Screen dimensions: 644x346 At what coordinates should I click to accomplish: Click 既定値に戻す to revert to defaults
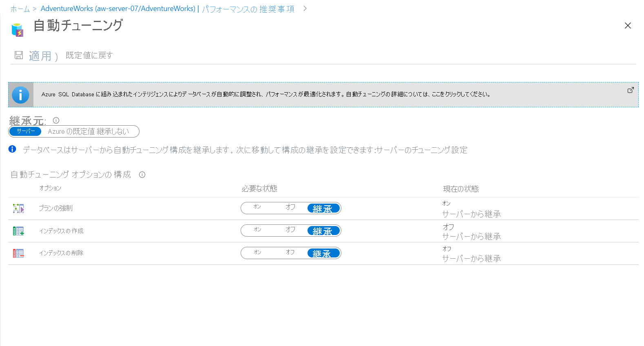[x=89, y=55]
